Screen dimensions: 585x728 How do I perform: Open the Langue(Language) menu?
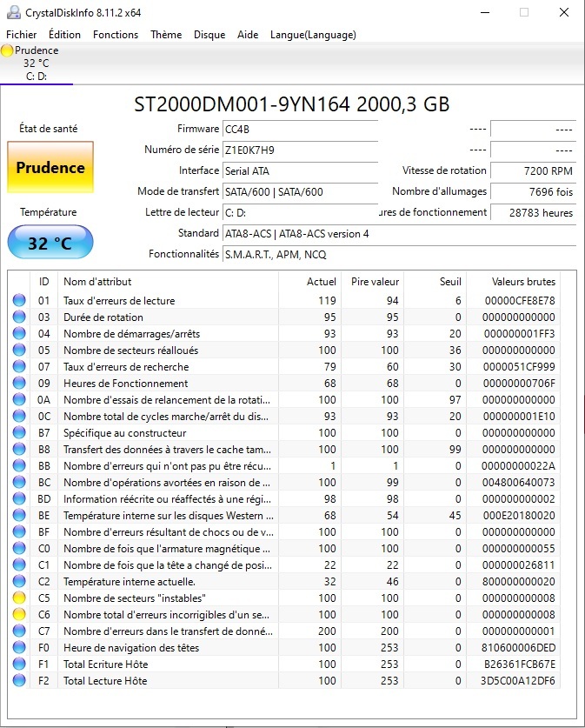pos(313,35)
